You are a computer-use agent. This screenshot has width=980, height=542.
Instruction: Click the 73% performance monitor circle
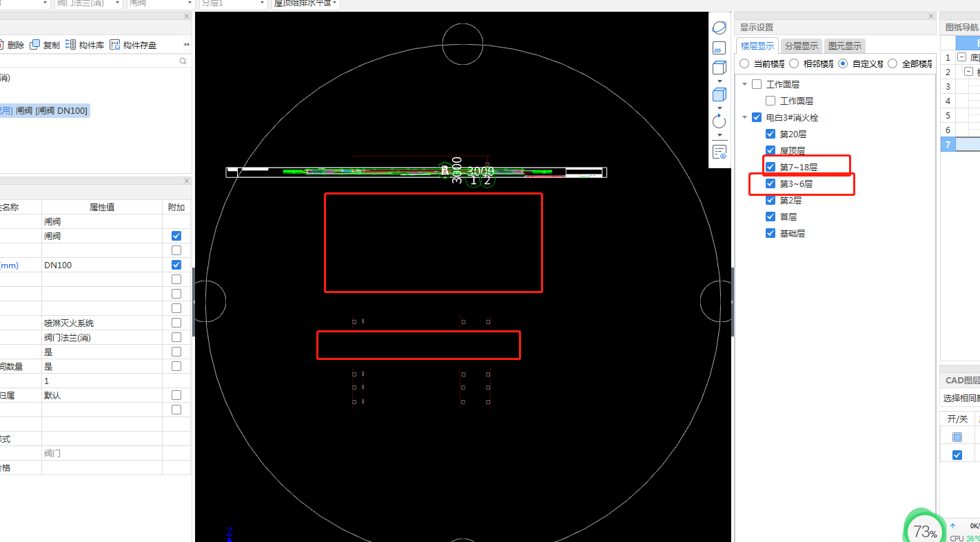(x=924, y=530)
